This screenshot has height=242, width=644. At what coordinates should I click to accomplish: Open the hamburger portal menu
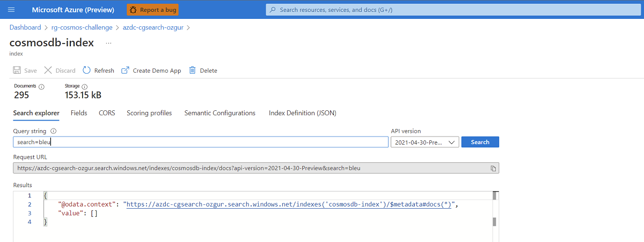(11, 10)
